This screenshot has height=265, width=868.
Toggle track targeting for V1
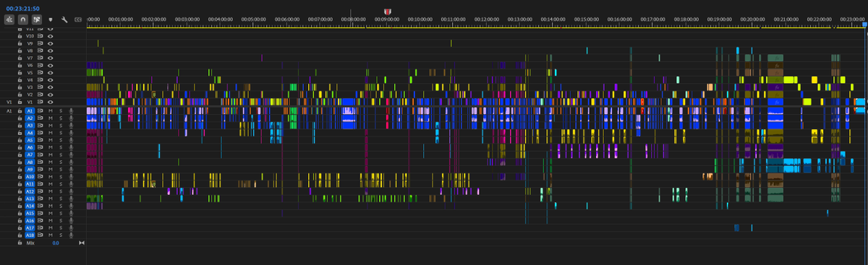coord(30,102)
